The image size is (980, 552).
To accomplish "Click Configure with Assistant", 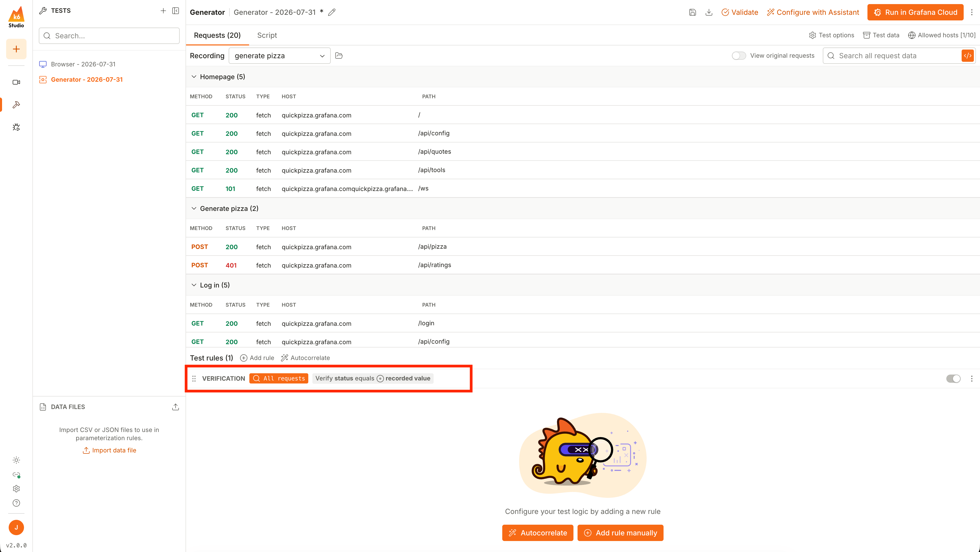I will click(x=813, y=12).
